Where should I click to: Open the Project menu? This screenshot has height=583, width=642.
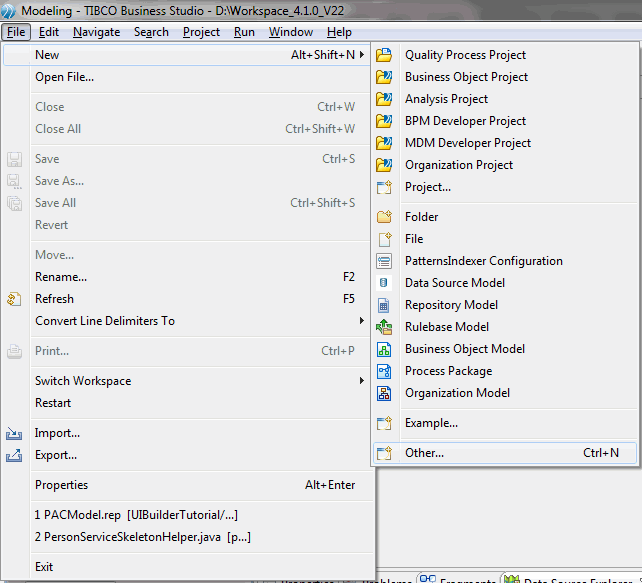(x=201, y=32)
